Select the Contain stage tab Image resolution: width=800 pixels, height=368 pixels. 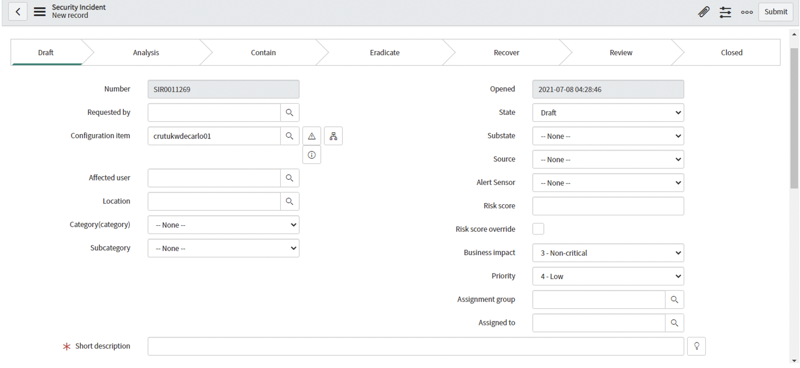pyautogui.click(x=263, y=53)
